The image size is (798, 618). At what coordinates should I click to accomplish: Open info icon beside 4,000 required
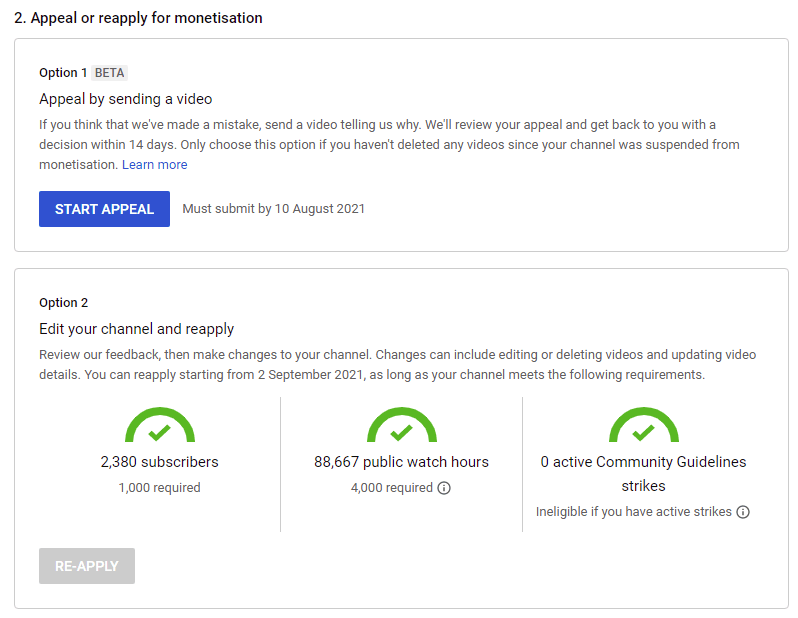[x=444, y=488]
